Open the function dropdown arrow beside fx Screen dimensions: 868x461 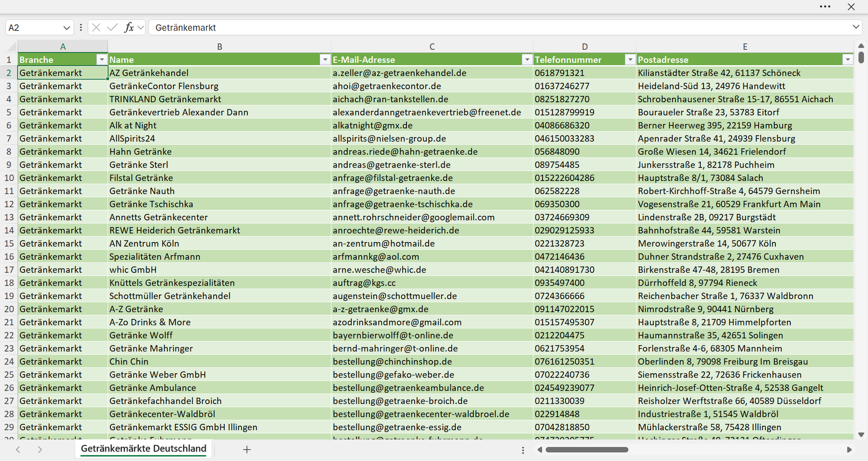coord(140,28)
